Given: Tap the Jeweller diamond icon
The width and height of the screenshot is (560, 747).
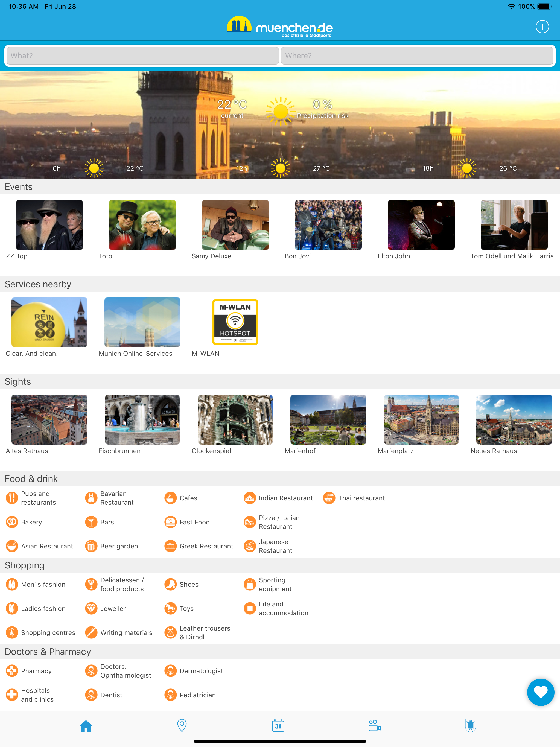Looking at the screenshot, I should tap(91, 608).
